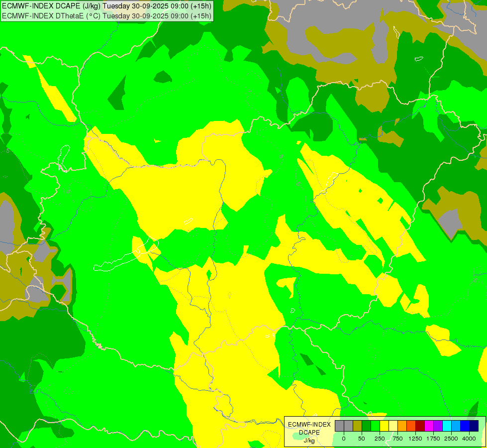Click the pure blue legend swatch
Screen dimensions: 487x448
pyautogui.click(x=465, y=426)
